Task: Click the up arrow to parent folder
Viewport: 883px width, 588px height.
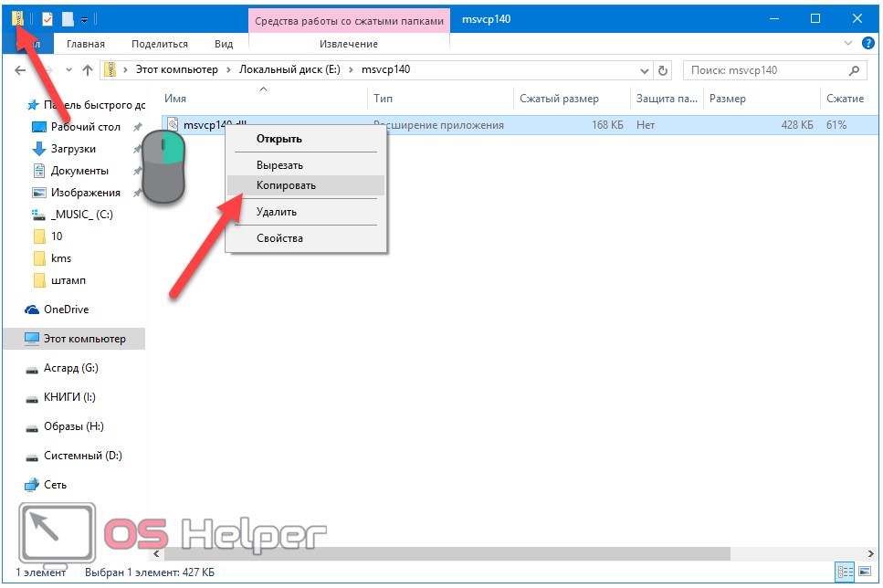Action: point(88,70)
